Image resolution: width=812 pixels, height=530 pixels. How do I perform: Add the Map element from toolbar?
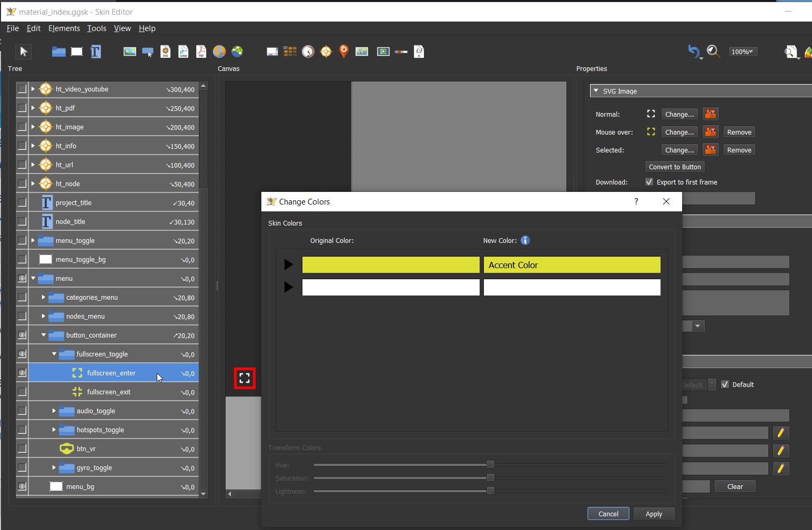pos(362,52)
